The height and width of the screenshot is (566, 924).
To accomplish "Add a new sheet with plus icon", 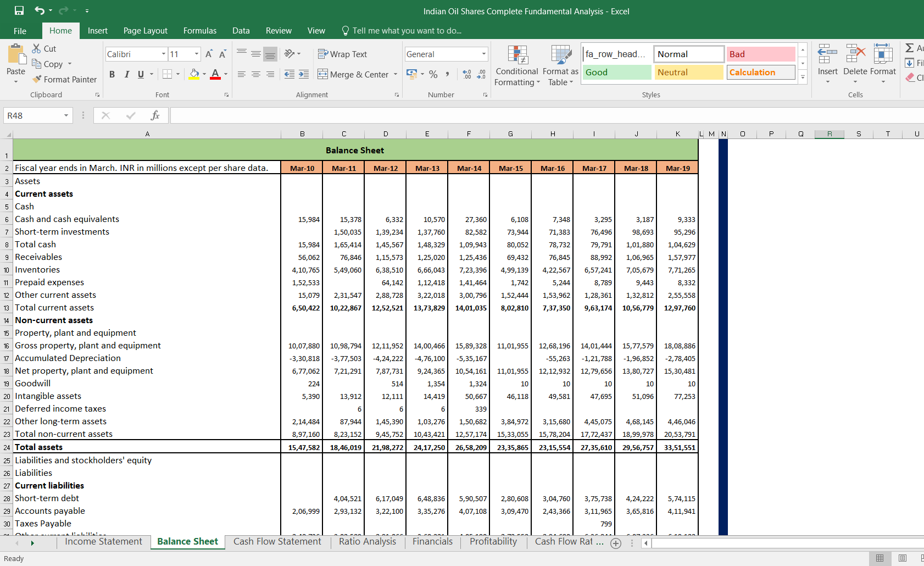I will (x=616, y=543).
